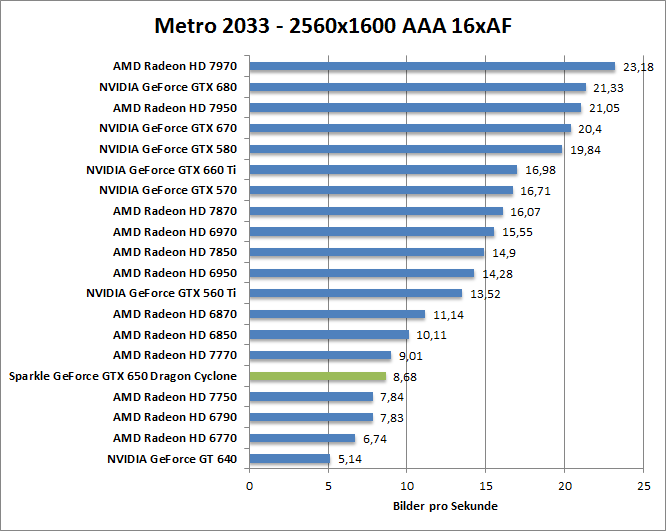The image size is (666, 531).
Task: Click the AMD Radeon HD 6770 bar
Action: [302, 438]
